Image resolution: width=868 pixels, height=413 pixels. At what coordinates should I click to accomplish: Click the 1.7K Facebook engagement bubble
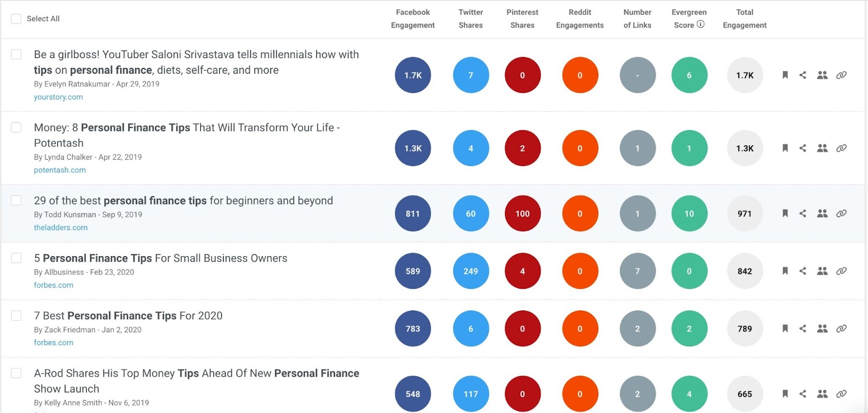[413, 75]
